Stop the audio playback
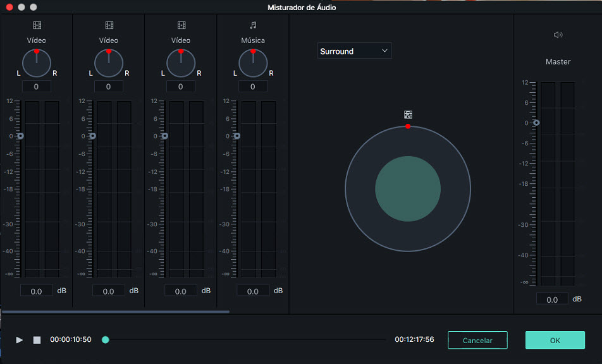602x364 pixels. click(37, 340)
